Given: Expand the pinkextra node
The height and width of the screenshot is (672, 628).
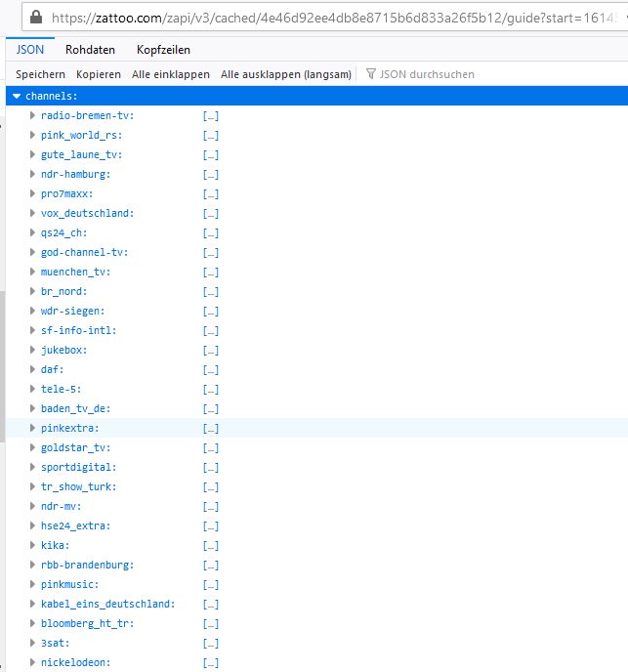Looking at the screenshot, I should tap(32, 428).
